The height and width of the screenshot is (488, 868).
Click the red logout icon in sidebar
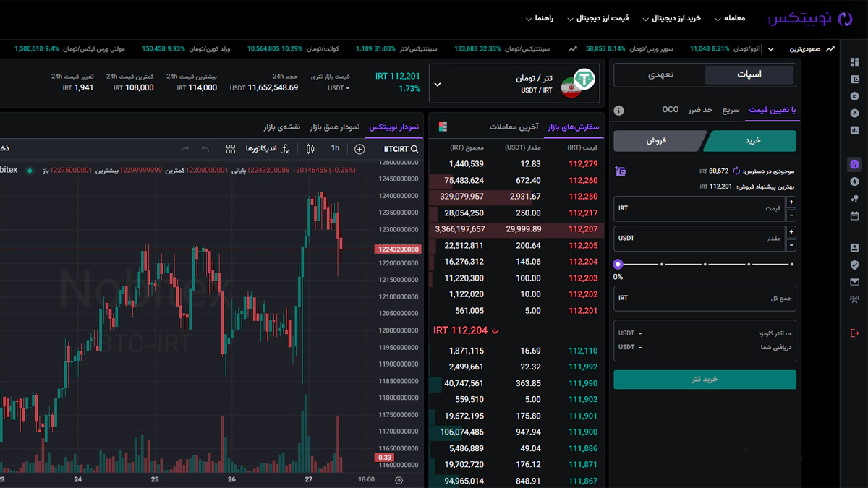coord(854,332)
